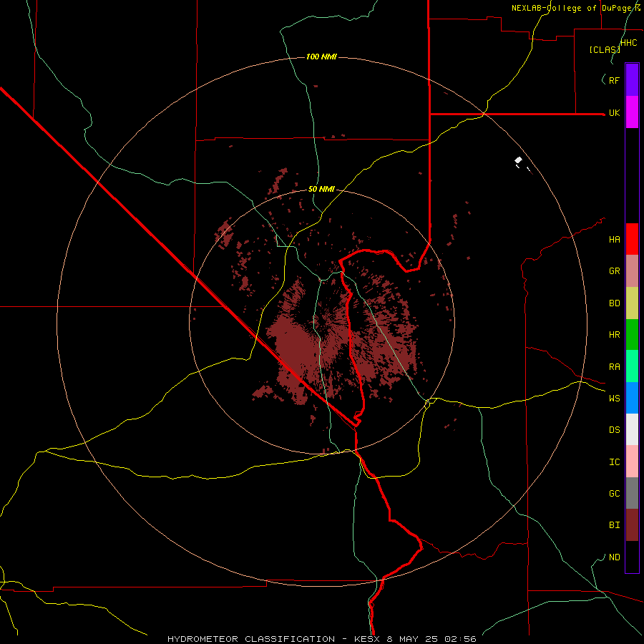
Task: Click the pink GR legend swatch
Action: (x=632, y=271)
